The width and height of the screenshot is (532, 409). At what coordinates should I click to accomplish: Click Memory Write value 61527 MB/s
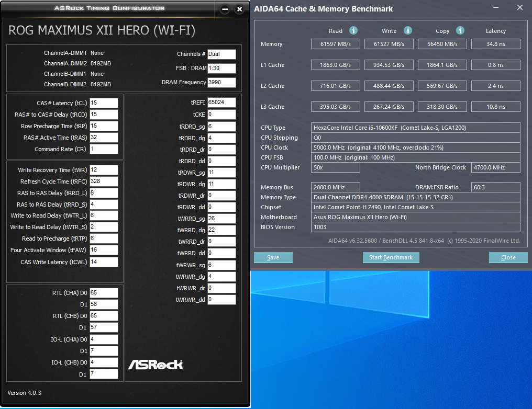(x=389, y=44)
